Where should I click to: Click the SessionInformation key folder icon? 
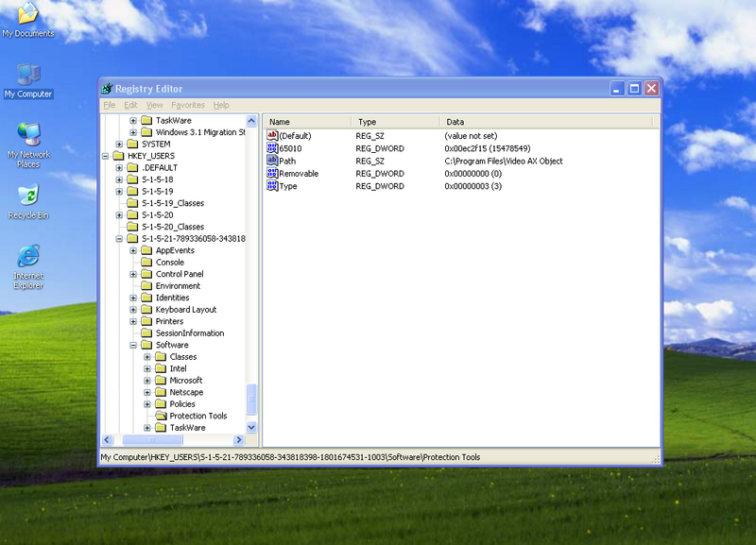pyautogui.click(x=146, y=333)
